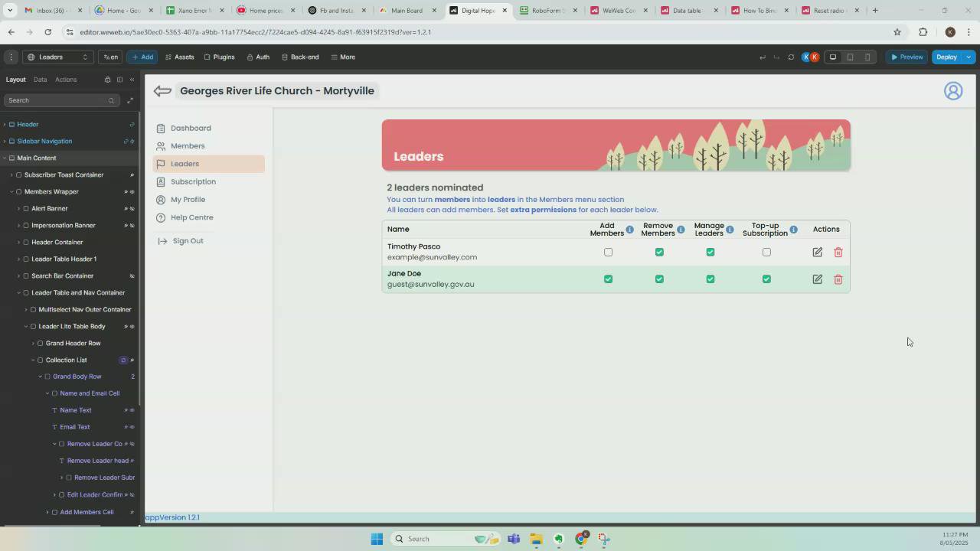
Task: Switch to the Data tab
Action: tap(40, 80)
